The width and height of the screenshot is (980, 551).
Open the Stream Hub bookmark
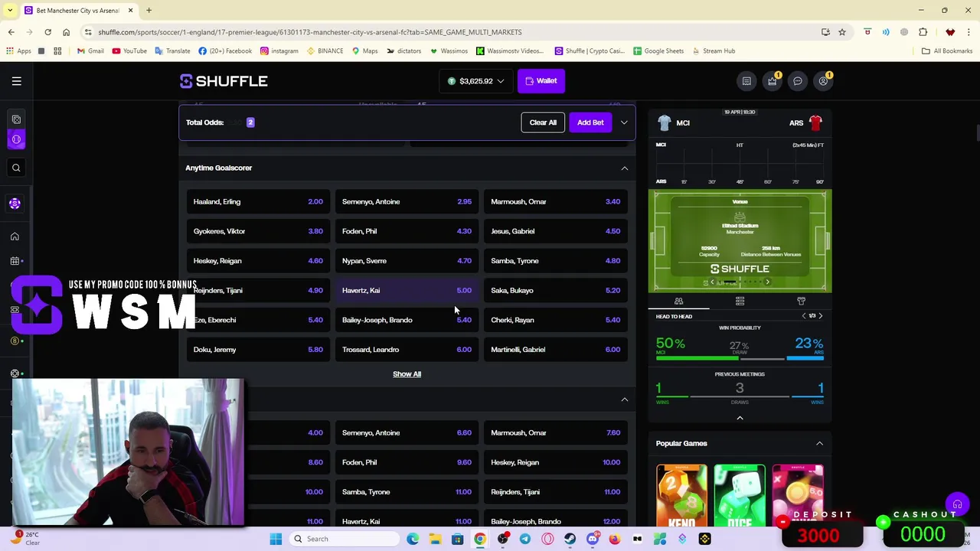tap(713, 51)
